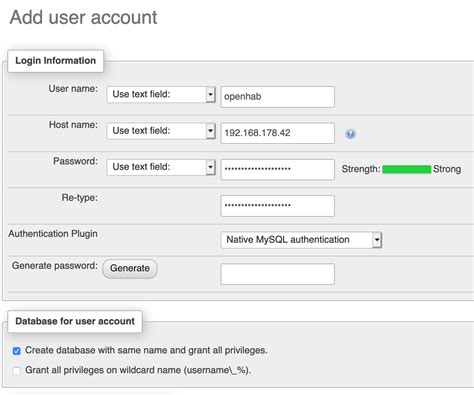This screenshot has width=474, height=395.
Task: Click the empty generated password field
Action: tap(277, 274)
